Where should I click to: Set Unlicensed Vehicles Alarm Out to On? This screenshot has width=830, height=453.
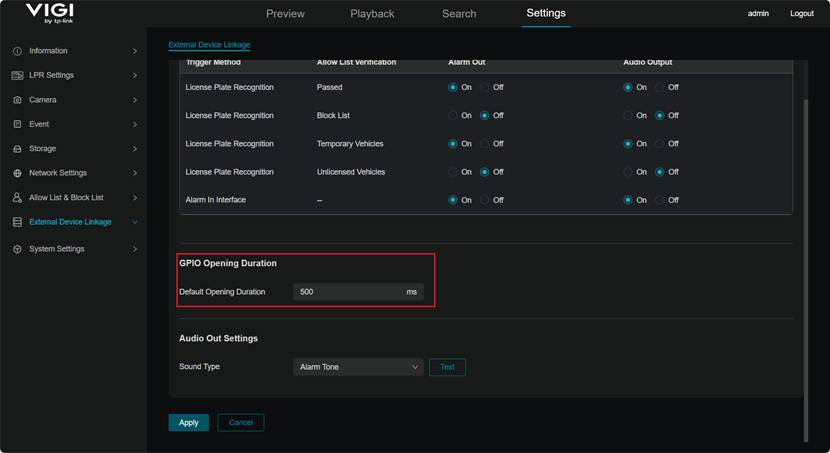(453, 172)
